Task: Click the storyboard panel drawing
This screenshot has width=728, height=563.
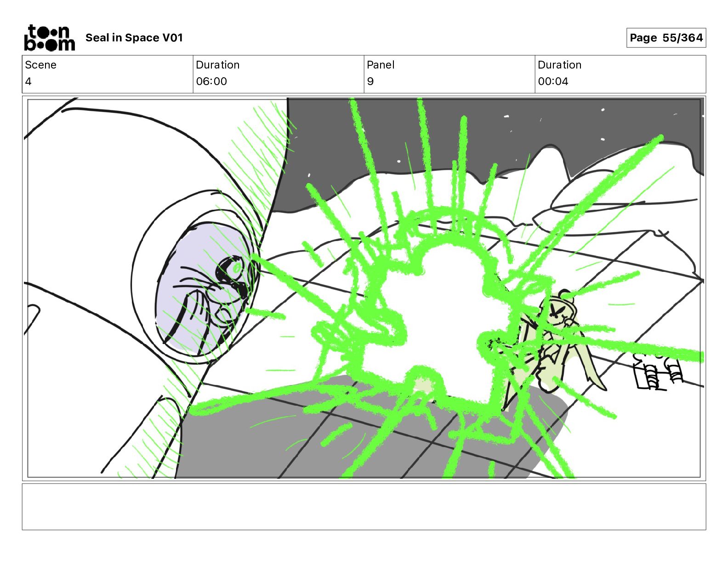Action: (364, 288)
